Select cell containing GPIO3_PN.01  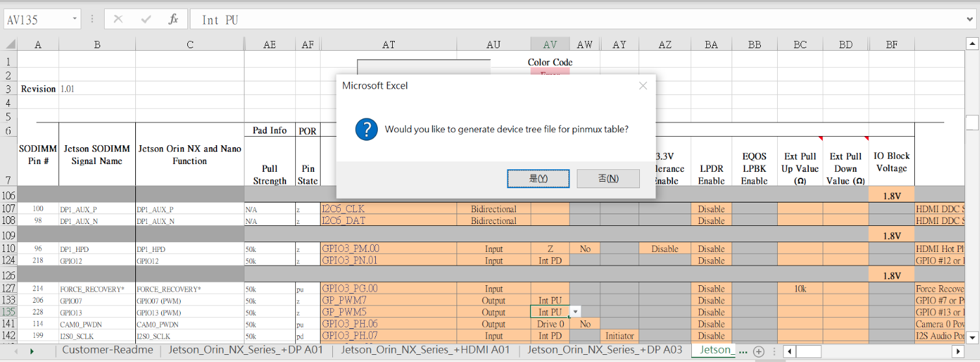(388, 260)
